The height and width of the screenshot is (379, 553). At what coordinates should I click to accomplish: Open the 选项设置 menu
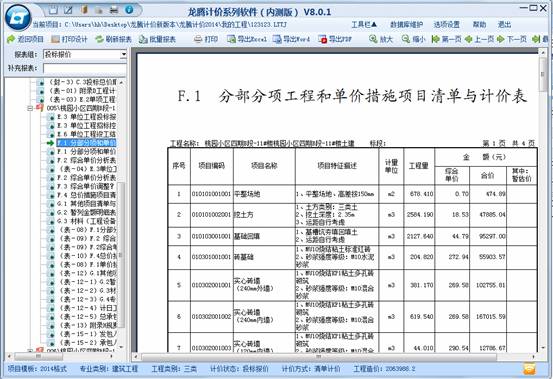[447, 25]
